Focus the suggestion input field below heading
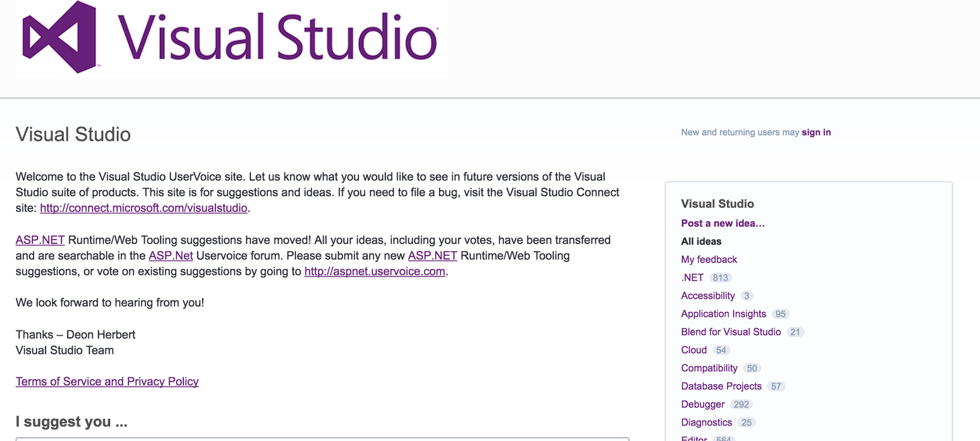This screenshot has height=441, width=980. (x=322, y=439)
